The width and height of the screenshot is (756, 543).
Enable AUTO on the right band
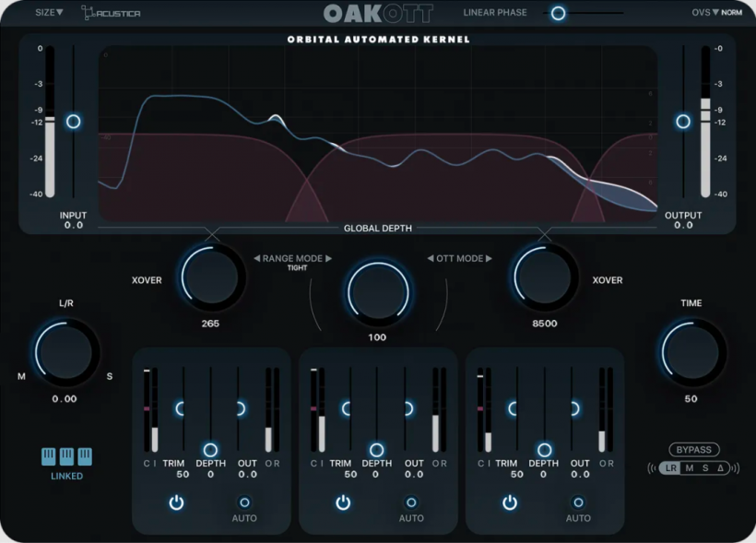(578, 502)
